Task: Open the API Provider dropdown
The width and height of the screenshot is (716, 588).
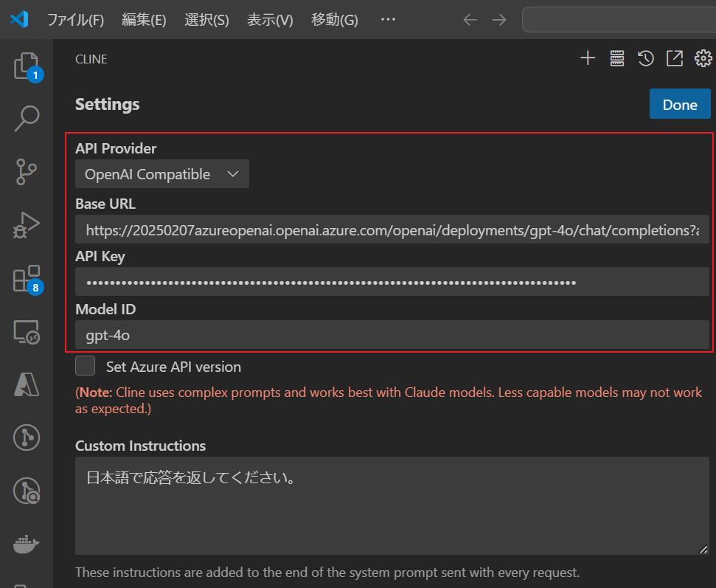Action: coord(161,173)
